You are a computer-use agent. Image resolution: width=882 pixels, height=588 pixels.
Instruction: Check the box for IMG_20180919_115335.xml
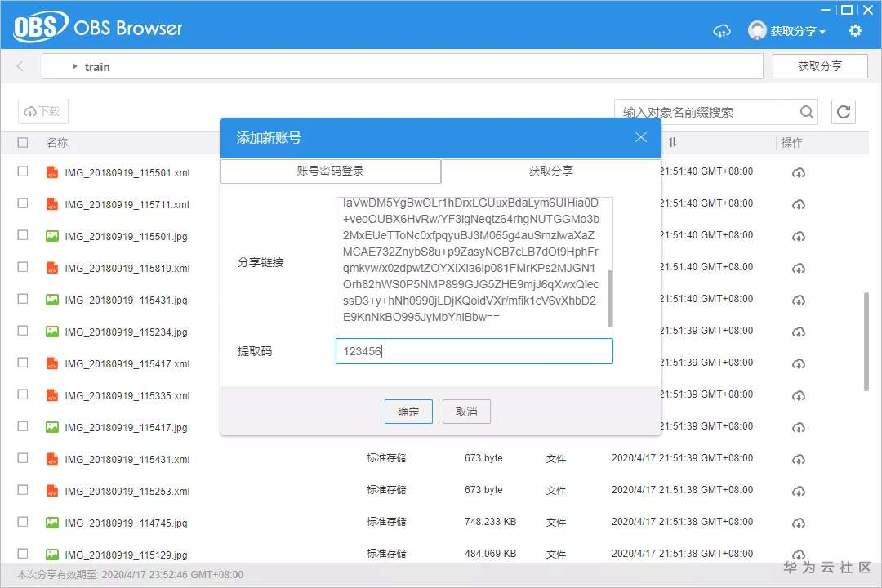pyautogui.click(x=23, y=394)
